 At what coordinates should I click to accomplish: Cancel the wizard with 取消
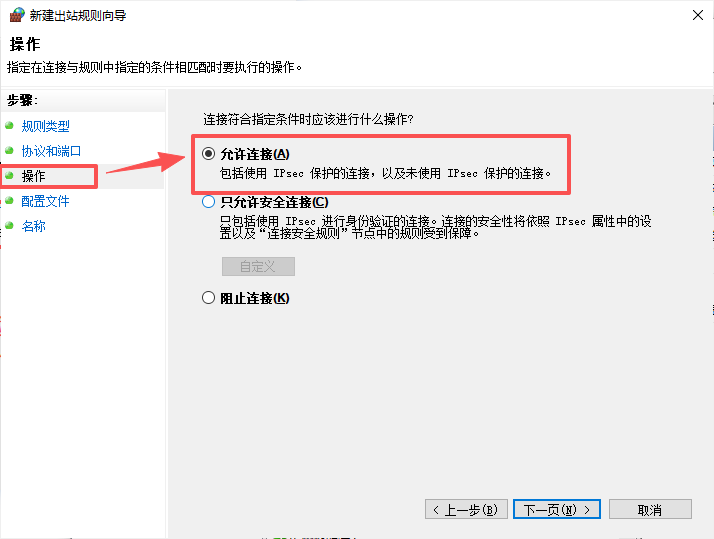point(650,509)
